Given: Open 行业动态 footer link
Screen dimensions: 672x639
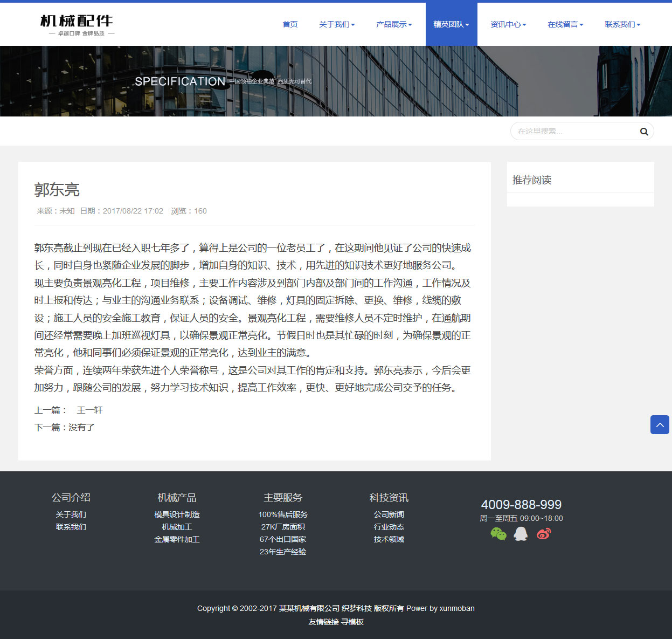Looking at the screenshot, I should click(x=389, y=527).
